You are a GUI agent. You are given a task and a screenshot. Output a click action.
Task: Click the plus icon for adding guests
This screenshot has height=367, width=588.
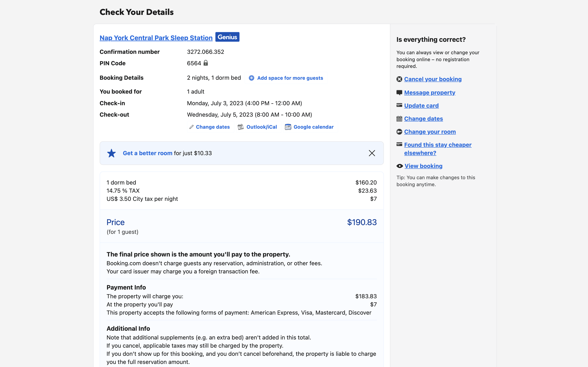252,78
